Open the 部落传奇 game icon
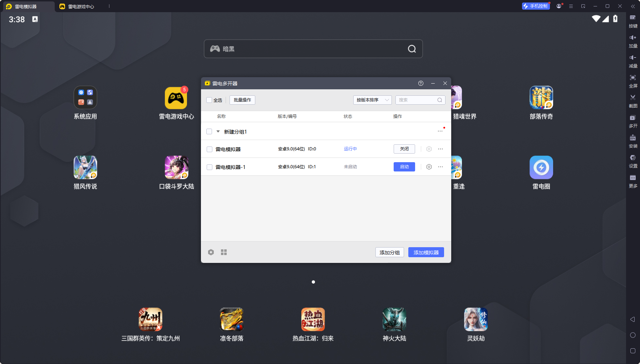Screen dimensions: 640x364 click(x=541, y=98)
